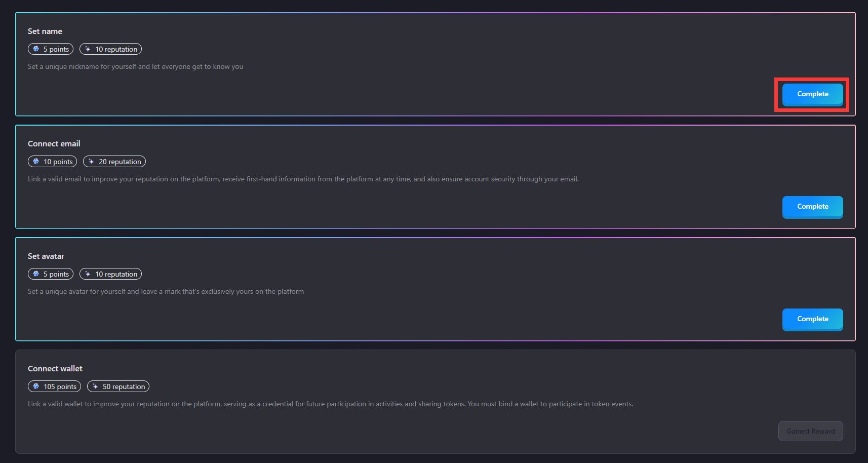This screenshot has width=868, height=463.
Task: Click Complete button for Connect email task
Action: pyautogui.click(x=812, y=207)
